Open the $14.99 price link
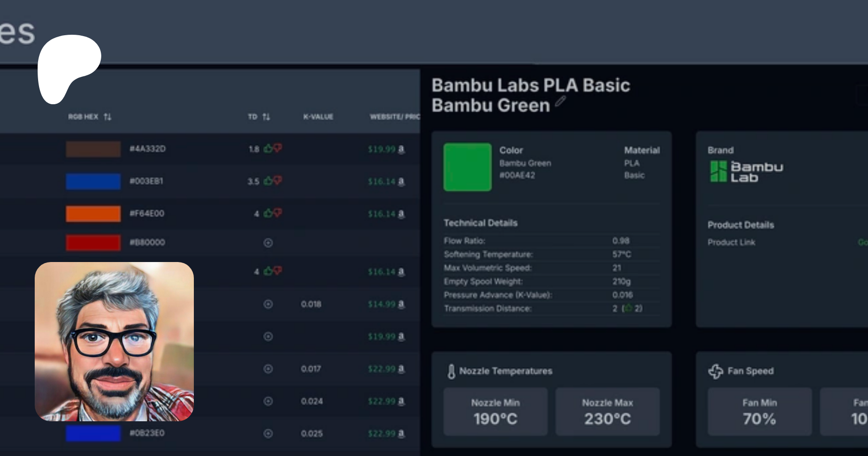Viewport: 868px width, 456px height. (x=381, y=304)
